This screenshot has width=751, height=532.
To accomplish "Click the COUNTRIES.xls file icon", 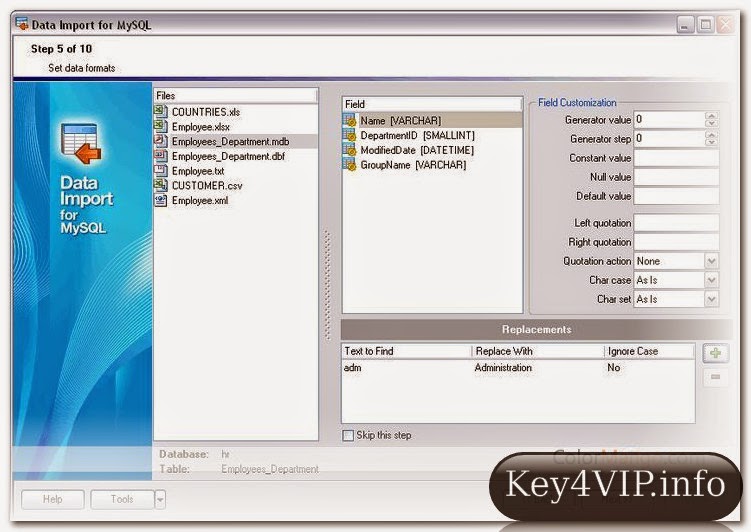I will [160, 112].
